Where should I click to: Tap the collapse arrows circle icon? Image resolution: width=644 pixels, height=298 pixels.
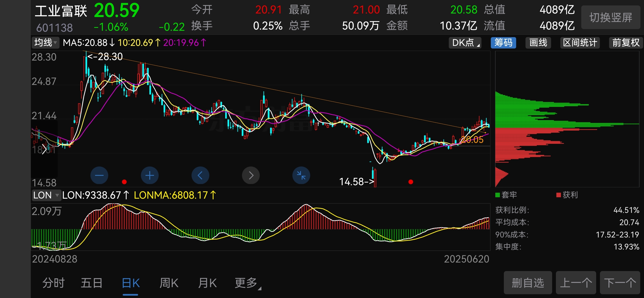tap(301, 175)
